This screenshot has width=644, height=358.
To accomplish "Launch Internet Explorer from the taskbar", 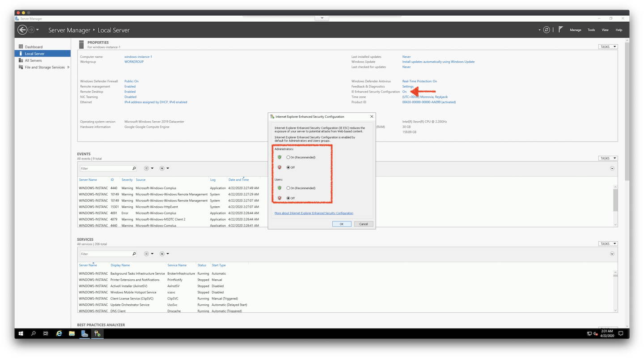I will pyautogui.click(x=59, y=334).
